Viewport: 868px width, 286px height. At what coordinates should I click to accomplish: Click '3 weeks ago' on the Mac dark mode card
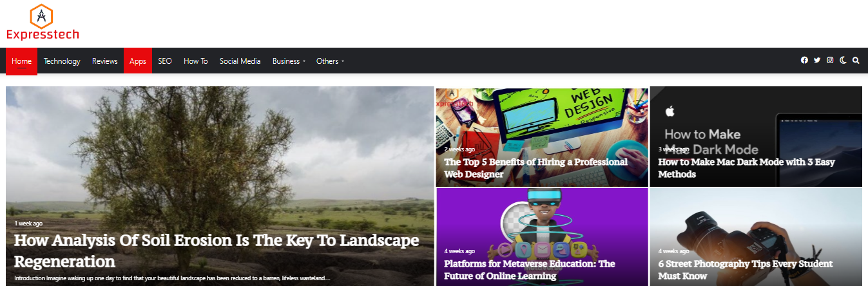[x=673, y=149]
